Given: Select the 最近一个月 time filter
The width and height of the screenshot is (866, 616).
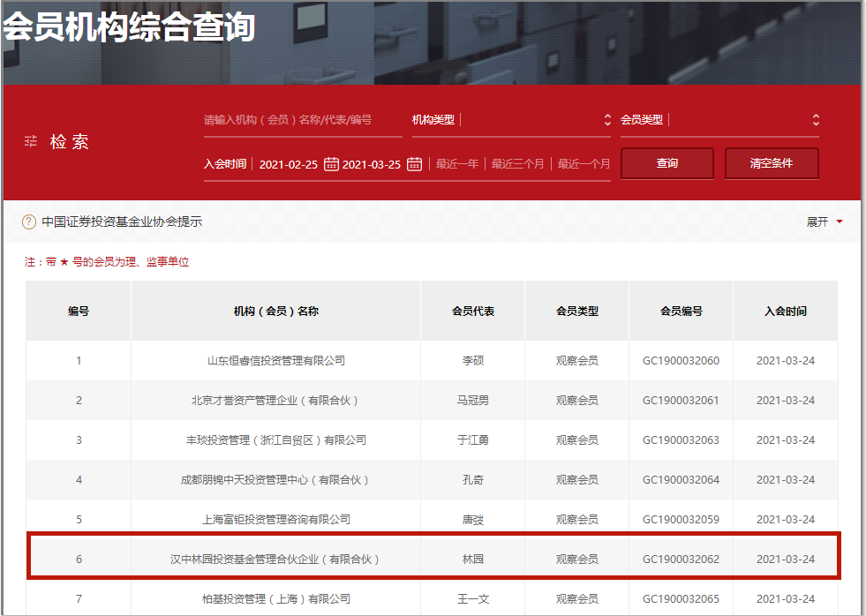Looking at the screenshot, I should pyautogui.click(x=582, y=163).
